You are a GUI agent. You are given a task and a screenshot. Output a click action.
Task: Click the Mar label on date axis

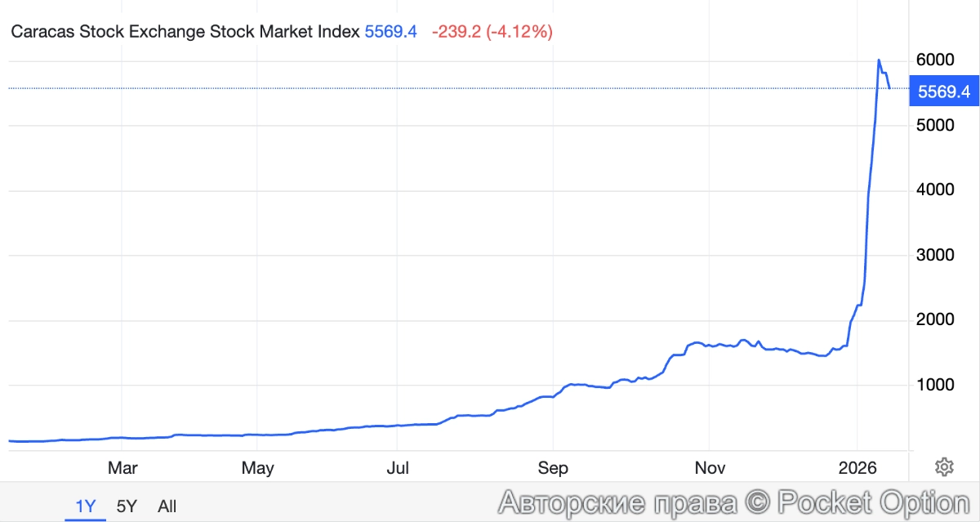[122, 468]
